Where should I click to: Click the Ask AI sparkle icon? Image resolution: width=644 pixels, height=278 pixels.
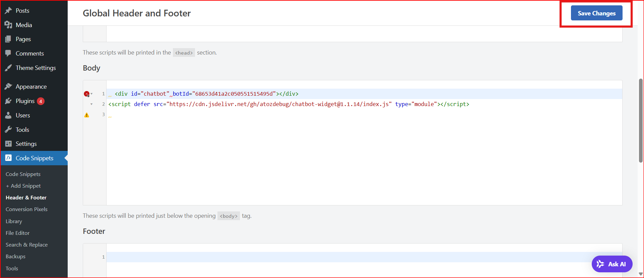(600, 264)
